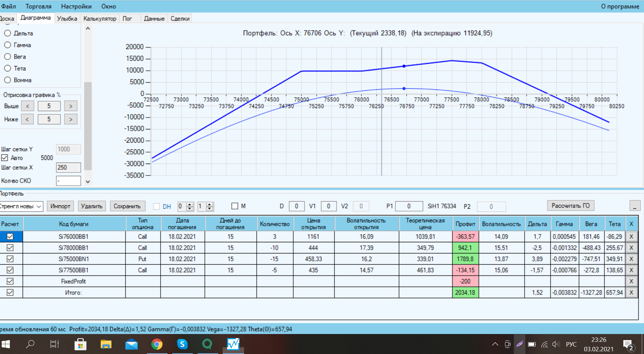Screen dimensions: 644x354
Task: Enable the M checkbox
Action: 235,206
